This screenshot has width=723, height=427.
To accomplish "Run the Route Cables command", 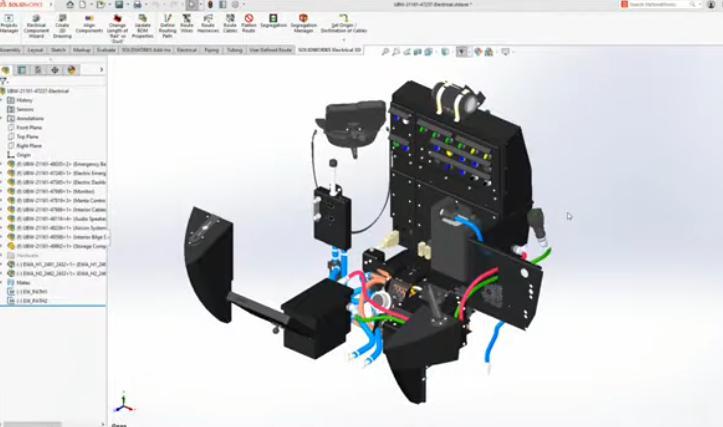I will coord(230,24).
